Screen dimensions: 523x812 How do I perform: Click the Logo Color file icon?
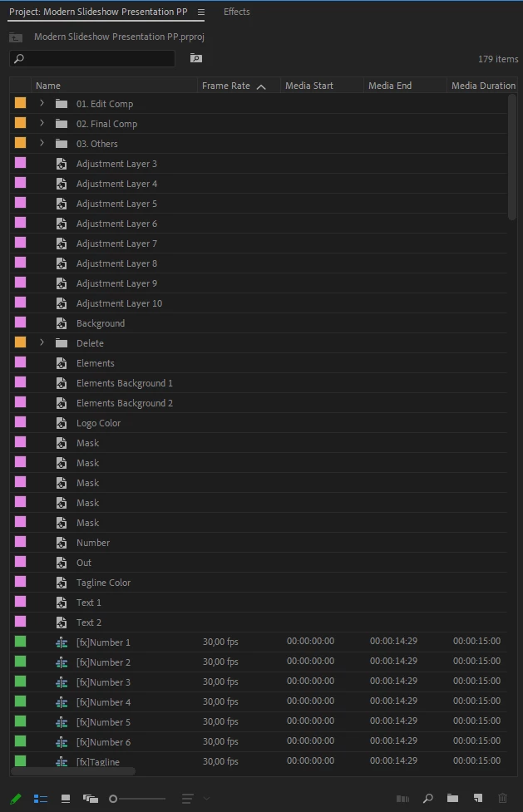[62, 423]
